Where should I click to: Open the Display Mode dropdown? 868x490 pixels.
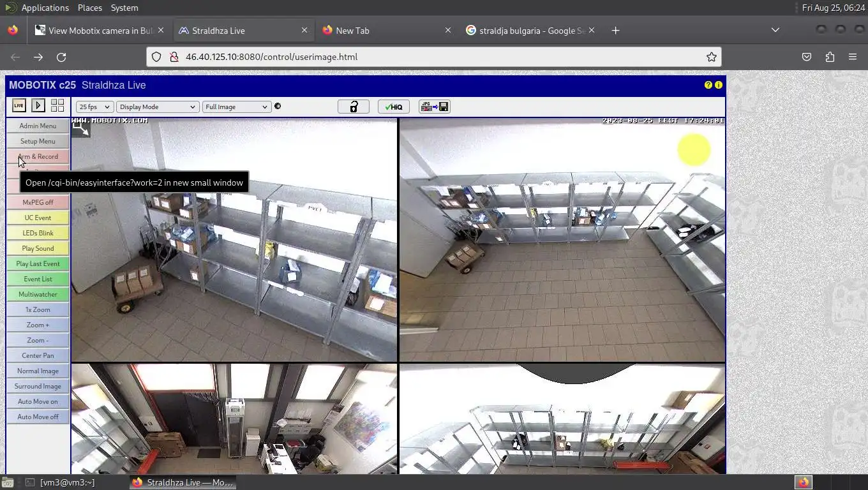tap(158, 107)
